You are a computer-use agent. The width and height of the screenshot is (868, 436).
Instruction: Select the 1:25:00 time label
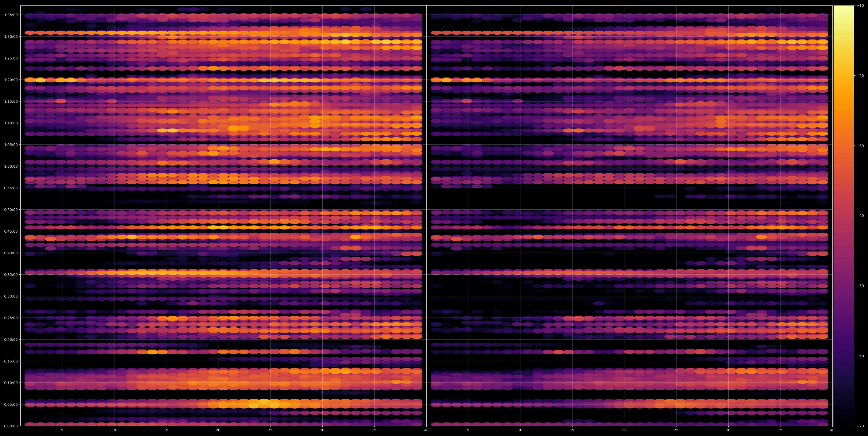coord(11,58)
